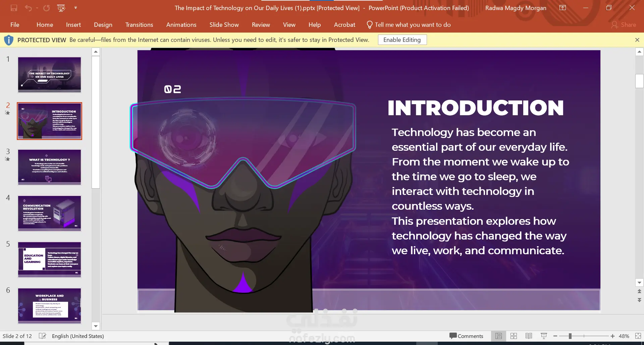Go to previous slide with double-up arrow

(x=639, y=291)
